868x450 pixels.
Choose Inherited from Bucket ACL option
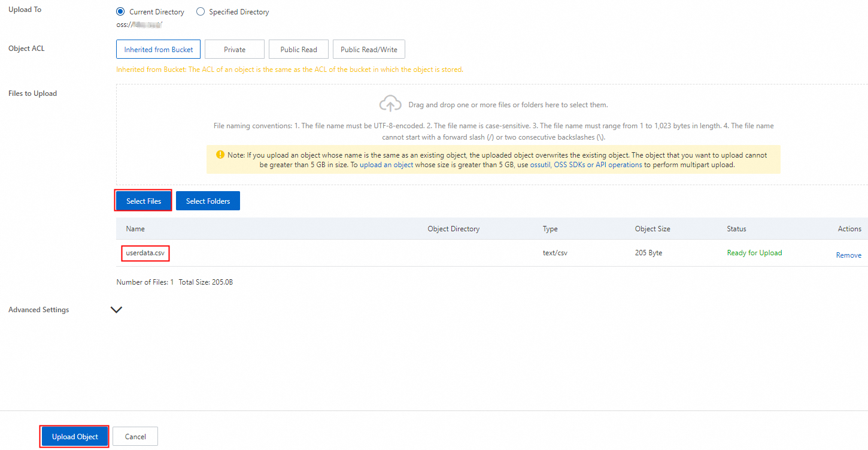159,49
